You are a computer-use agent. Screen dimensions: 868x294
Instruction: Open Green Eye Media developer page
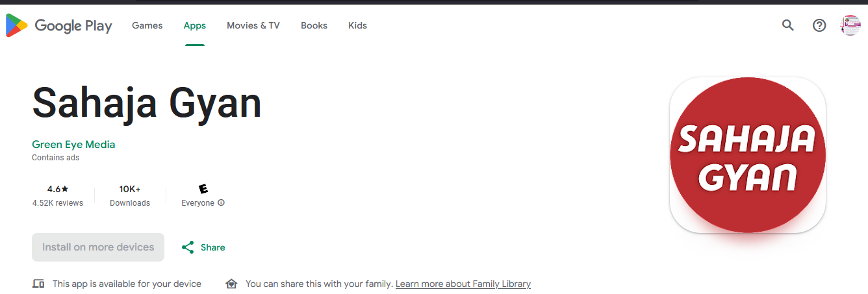click(73, 144)
